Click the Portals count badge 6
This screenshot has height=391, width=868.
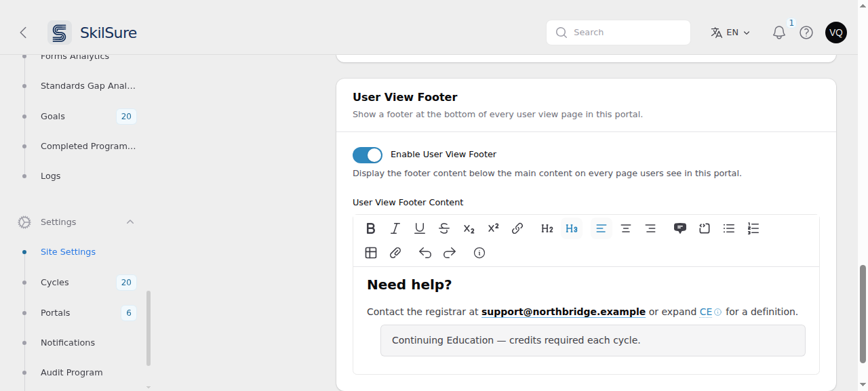coord(129,313)
